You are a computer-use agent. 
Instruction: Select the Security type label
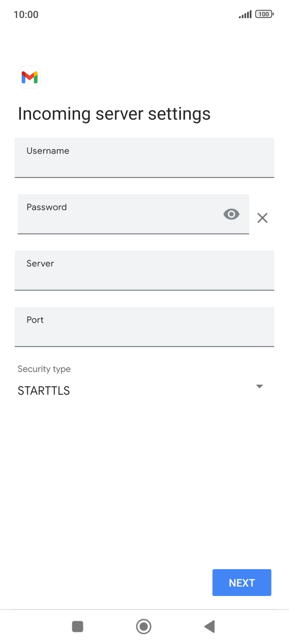click(44, 369)
